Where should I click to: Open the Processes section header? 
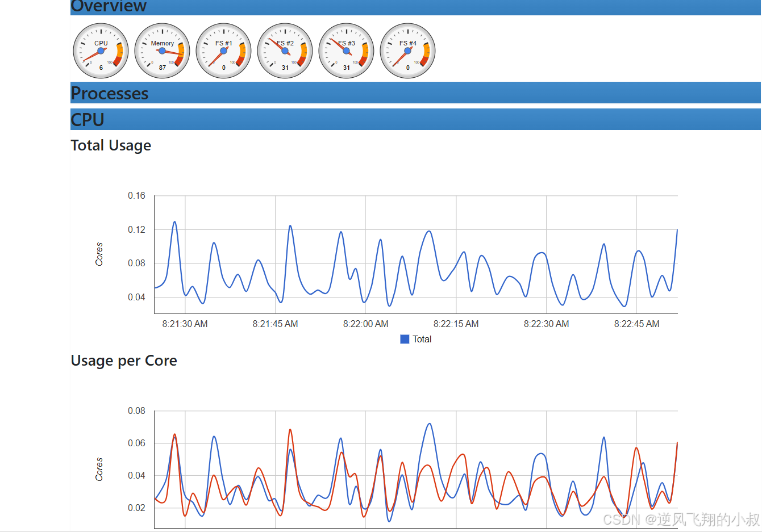415,93
